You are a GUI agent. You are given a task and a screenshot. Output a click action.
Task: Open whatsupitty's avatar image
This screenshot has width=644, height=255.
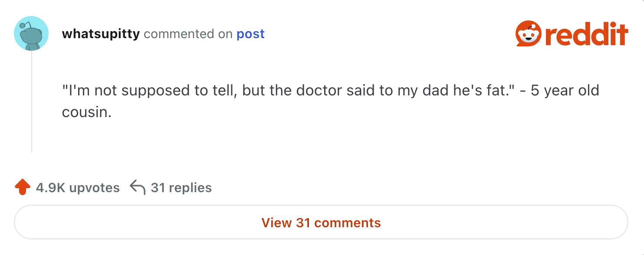click(31, 34)
